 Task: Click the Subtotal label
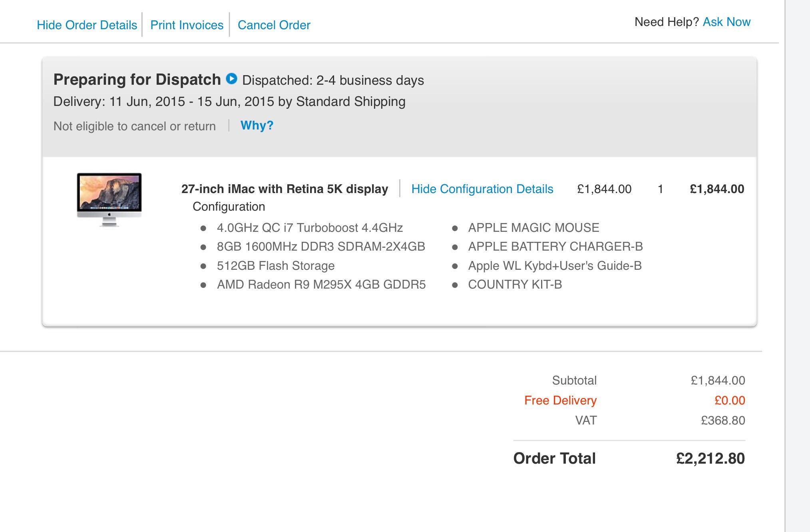[574, 381]
